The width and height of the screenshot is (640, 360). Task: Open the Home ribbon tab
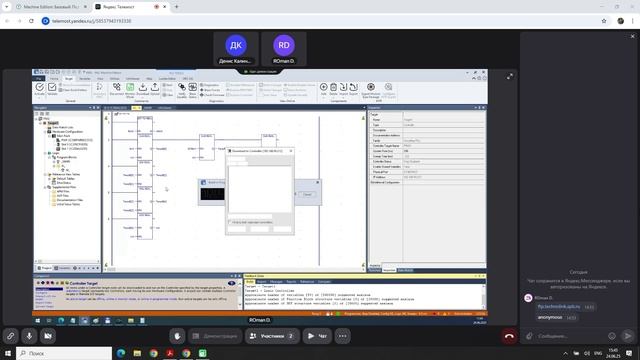pyautogui.click(x=54, y=78)
